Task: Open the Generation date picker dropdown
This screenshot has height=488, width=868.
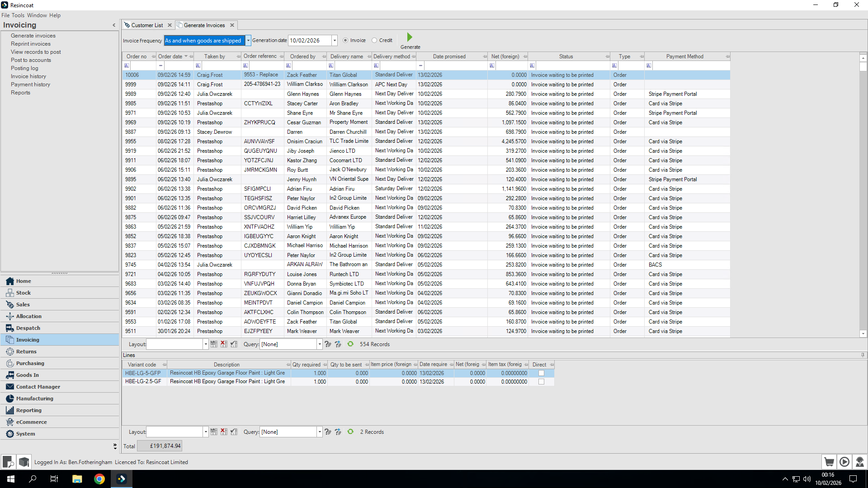Action: (335, 41)
